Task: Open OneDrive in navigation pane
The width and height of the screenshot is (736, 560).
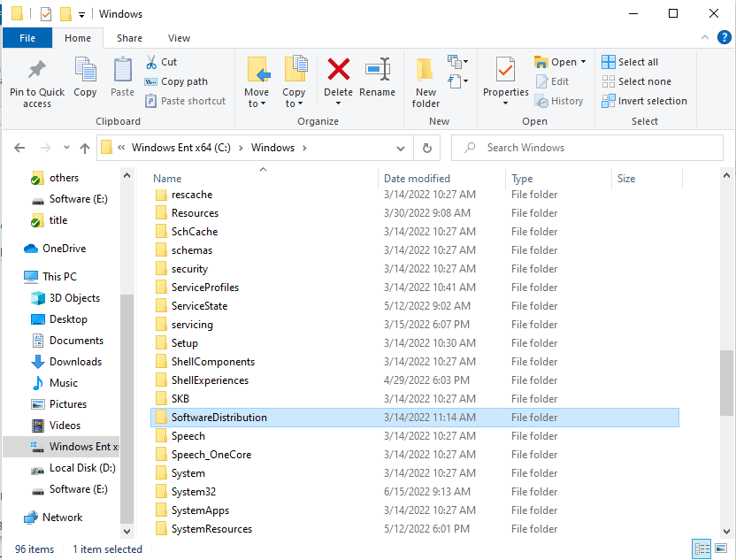Action: pos(55,249)
